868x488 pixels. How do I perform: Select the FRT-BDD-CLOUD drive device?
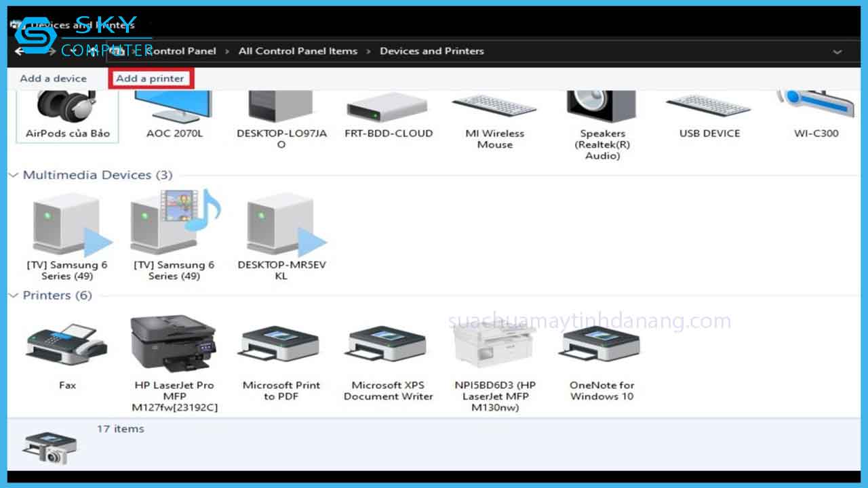click(388, 115)
